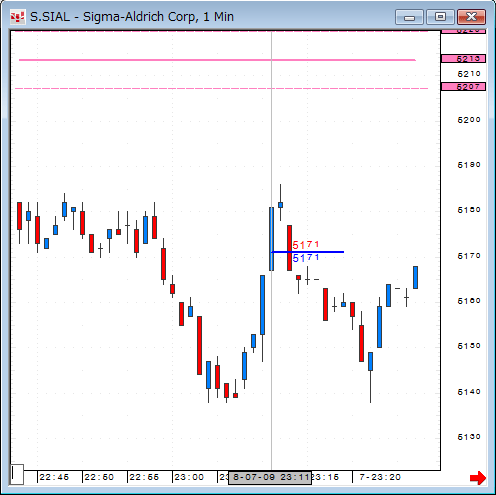The height and width of the screenshot is (495, 496).
Task: Click the last blue candlestick on right
Action: pyautogui.click(x=415, y=277)
